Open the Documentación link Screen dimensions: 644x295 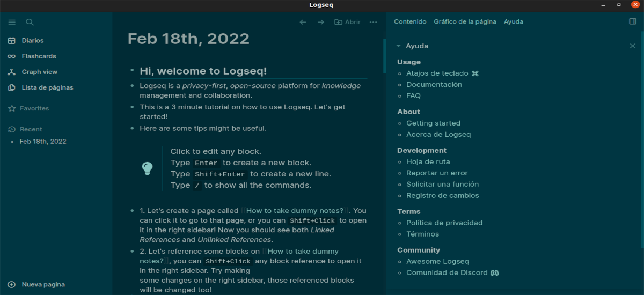[x=434, y=85]
